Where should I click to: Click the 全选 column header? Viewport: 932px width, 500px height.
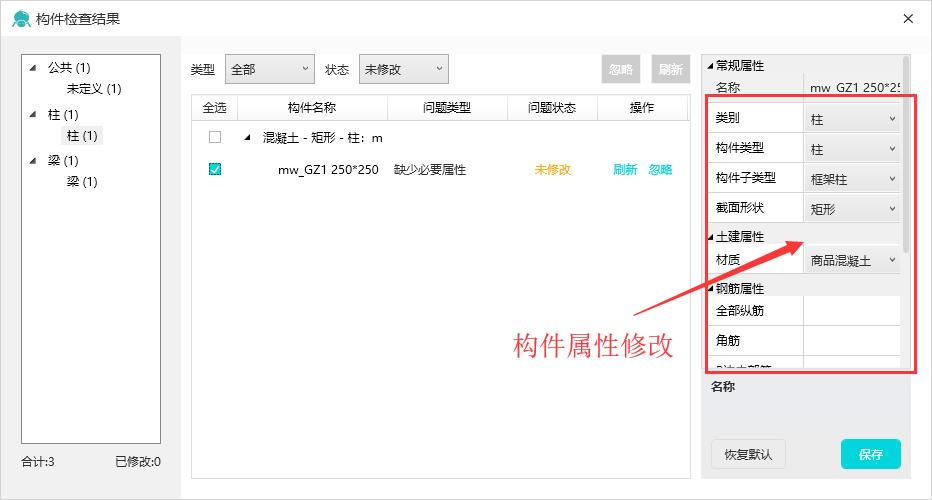pyautogui.click(x=215, y=108)
